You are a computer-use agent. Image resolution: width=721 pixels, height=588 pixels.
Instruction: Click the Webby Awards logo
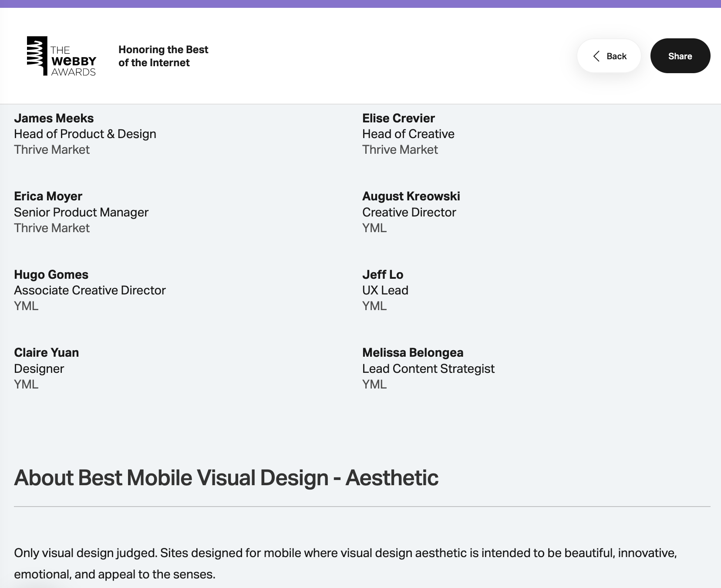point(61,56)
